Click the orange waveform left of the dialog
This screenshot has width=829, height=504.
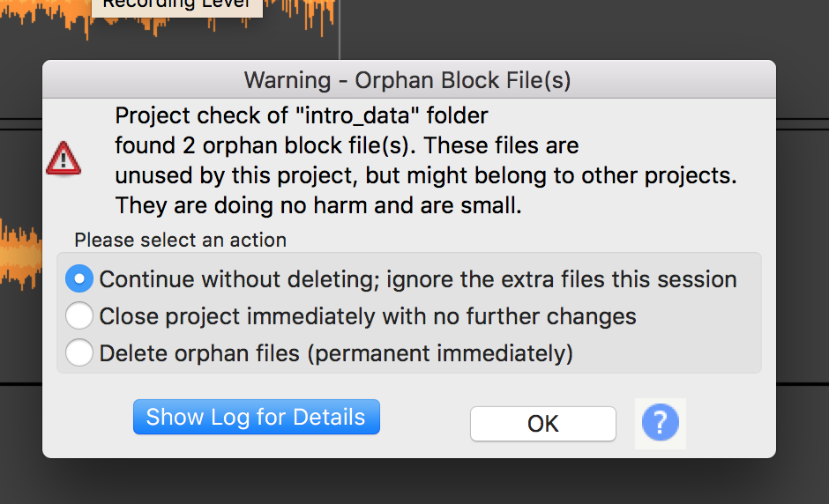(x=20, y=256)
